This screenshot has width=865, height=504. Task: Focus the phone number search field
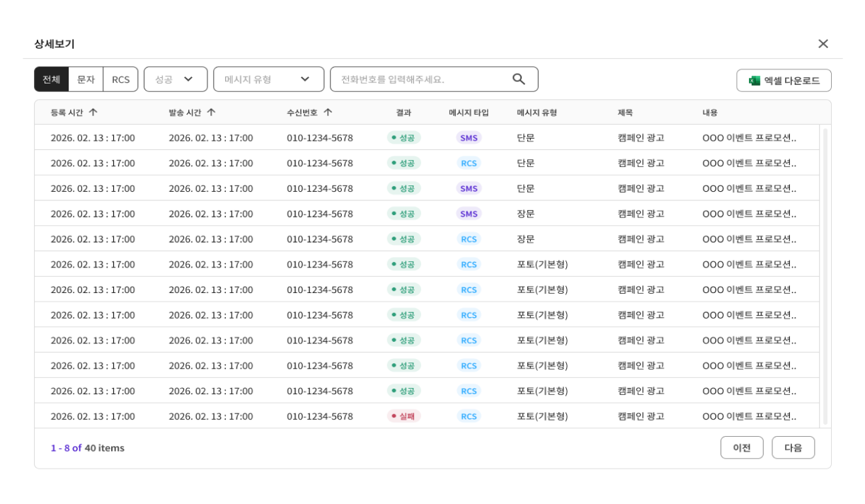tap(434, 79)
